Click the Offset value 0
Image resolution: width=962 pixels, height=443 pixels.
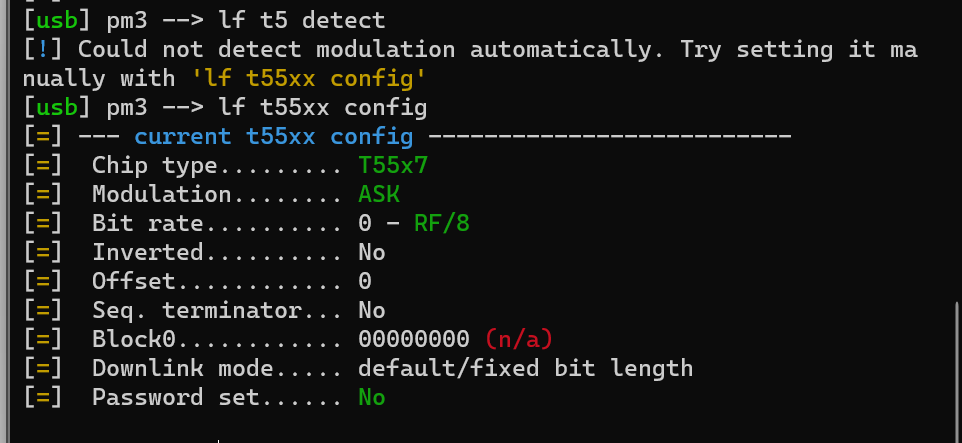pyautogui.click(x=365, y=282)
